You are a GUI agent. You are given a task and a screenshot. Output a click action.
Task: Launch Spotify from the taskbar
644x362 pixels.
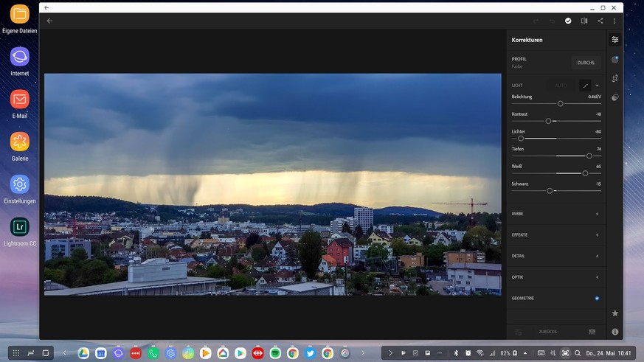click(275, 353)
